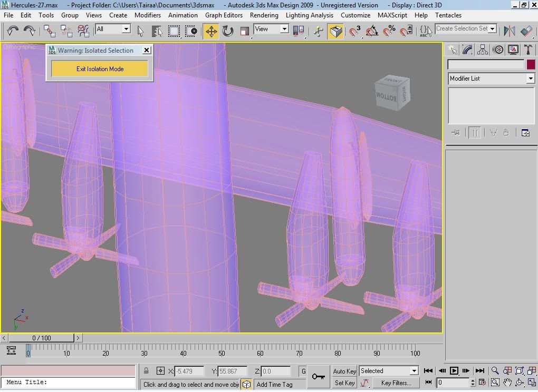Open the Select by Name tool
Screen dimensions: 538x392
(x=157, y=31)
